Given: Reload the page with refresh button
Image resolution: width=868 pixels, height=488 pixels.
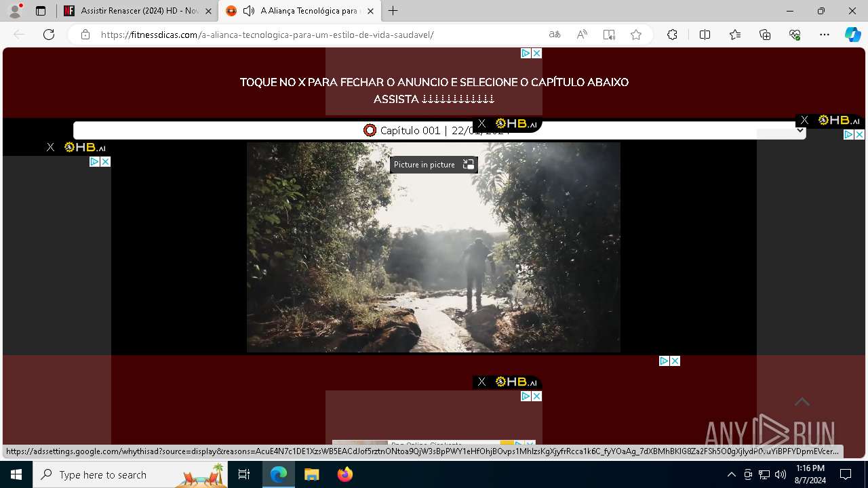Looking at the screenshot, I should pyautogui.click(x=49, y=35).
